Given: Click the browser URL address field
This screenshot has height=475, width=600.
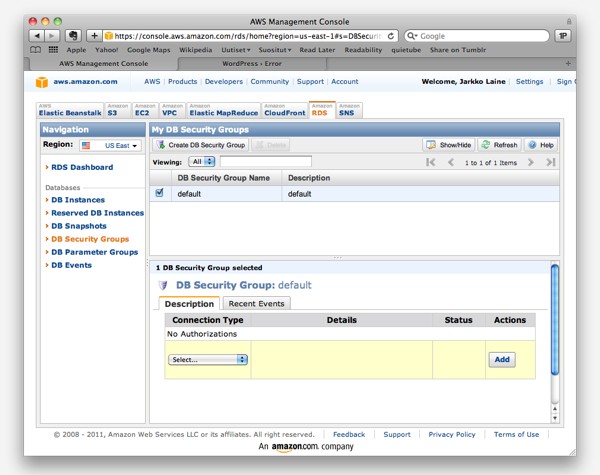Looking at the screenshot, I should (248, 36).
